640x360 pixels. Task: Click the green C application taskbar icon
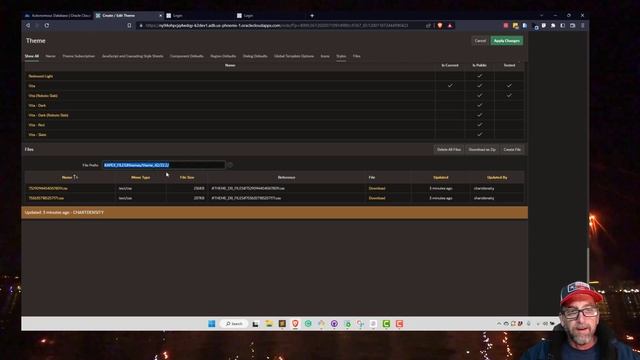[386, 324]
